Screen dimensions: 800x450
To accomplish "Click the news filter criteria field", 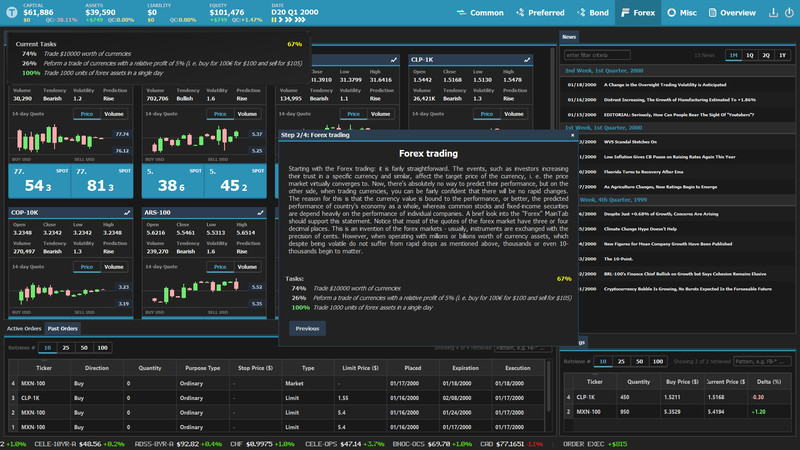I will pos(597,55).
